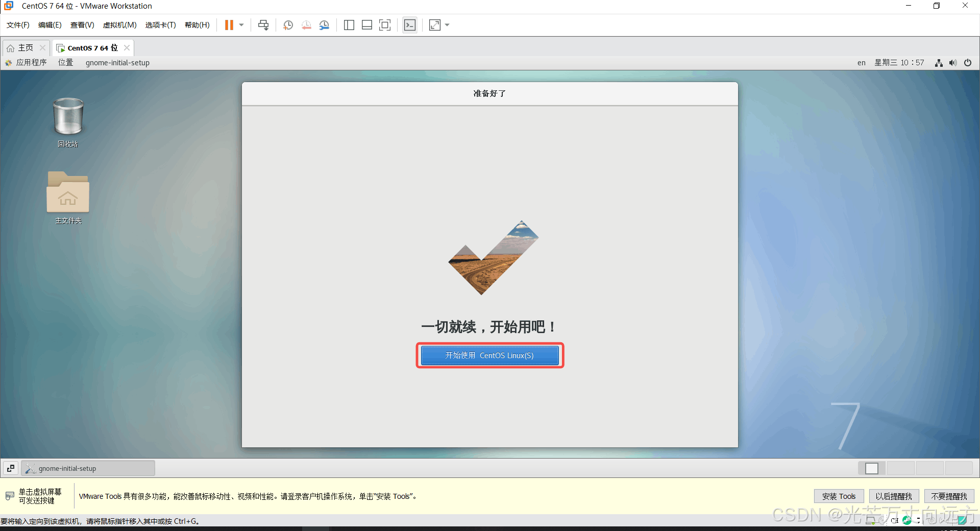Restore down the VMware Workstation window
The image size is (980, 531).
(x=937, y=6)
